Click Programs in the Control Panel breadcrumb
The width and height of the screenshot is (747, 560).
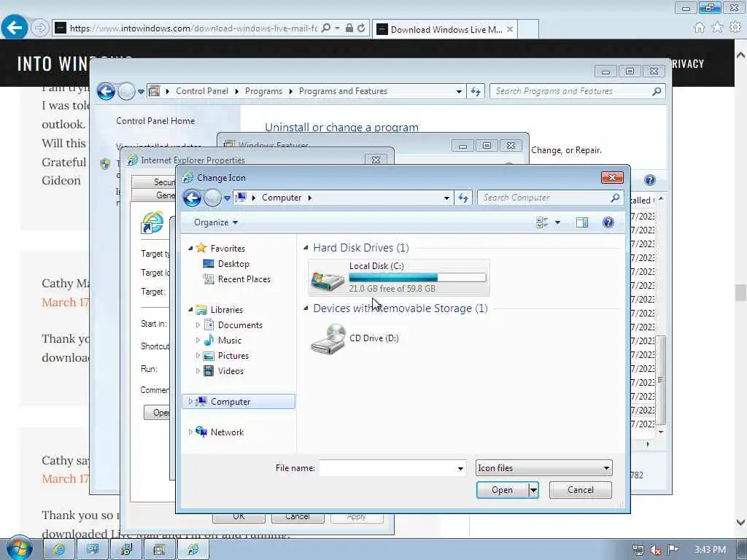(263, 91)
